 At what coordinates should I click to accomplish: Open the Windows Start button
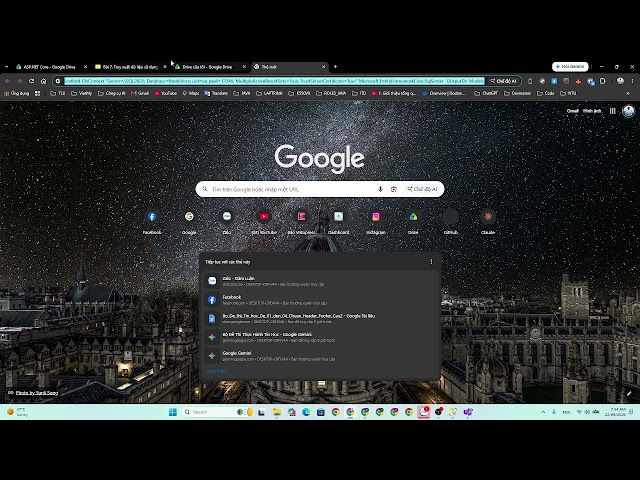tap(173, 412)
